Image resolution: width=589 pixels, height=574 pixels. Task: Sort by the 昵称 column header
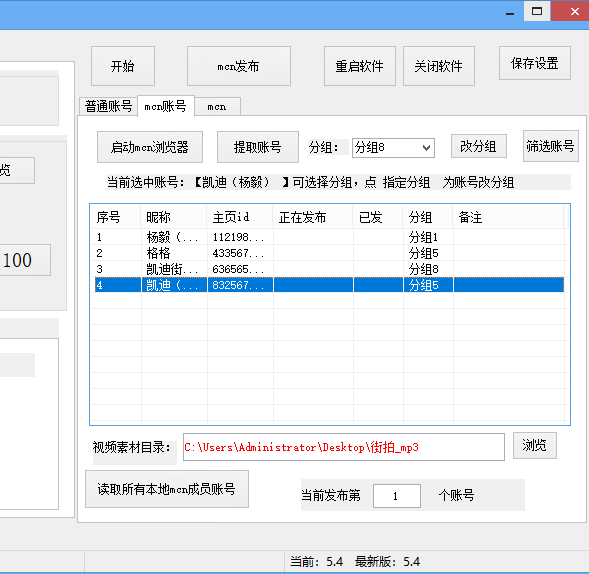pos(174,217)
